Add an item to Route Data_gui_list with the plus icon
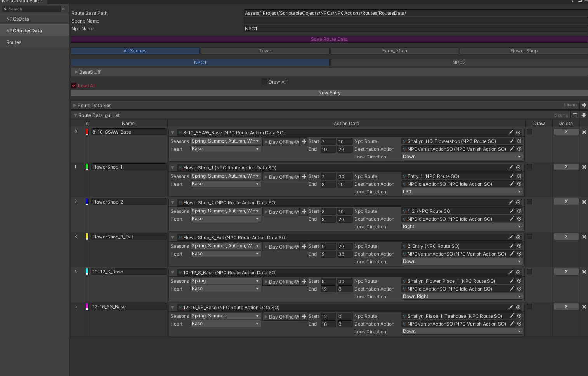The height and width of the screenshot is (376, 588). pos(584,115)
